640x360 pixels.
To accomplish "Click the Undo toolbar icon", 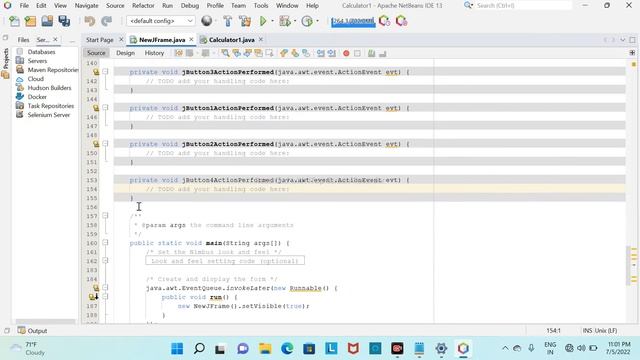I will [89, 21].
